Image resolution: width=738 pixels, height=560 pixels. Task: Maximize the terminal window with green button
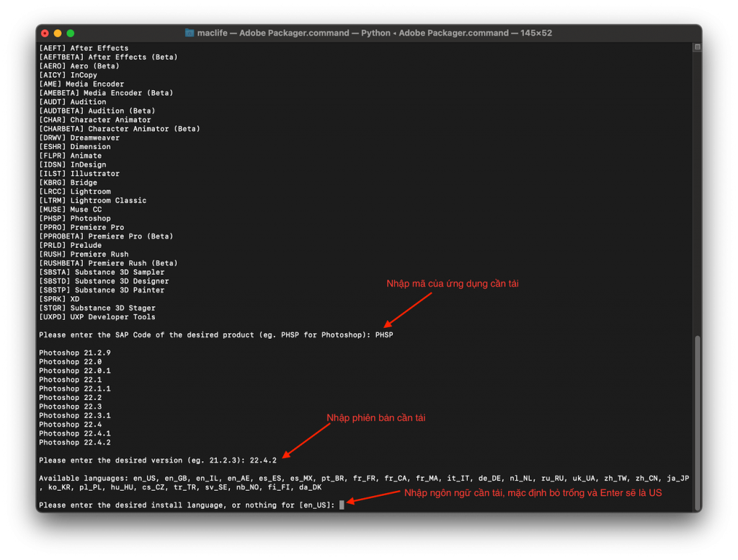click(x=71, y=33)
